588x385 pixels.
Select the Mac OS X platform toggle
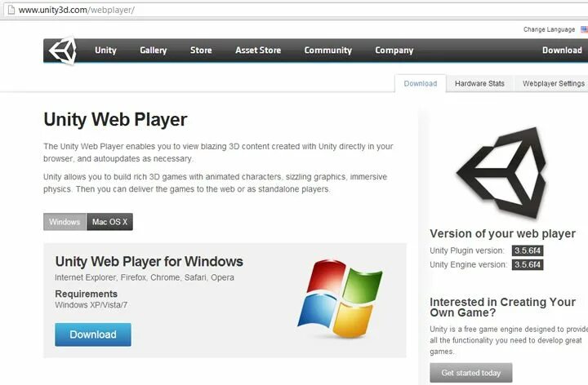coord(109,222)
